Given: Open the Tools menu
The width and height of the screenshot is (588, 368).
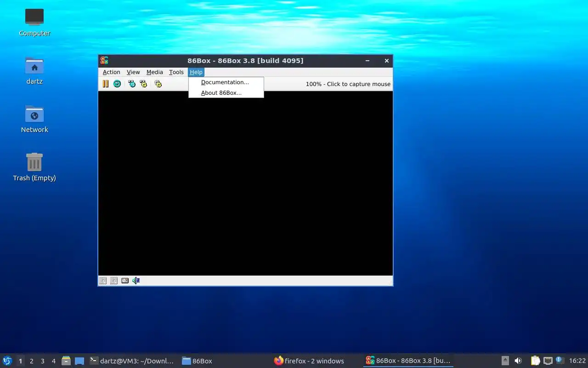Looking at the screenshot, I should [x=176, y=72].
